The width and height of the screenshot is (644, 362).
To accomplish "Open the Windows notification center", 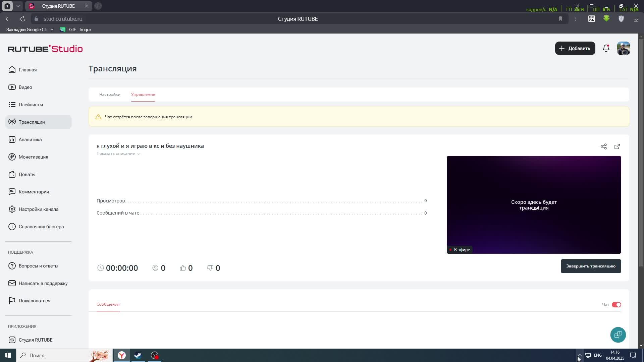I will [633, 355].
